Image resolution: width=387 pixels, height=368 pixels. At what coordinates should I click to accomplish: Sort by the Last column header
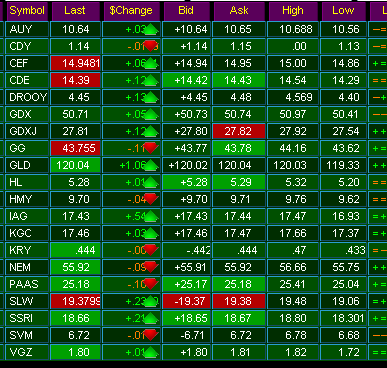click(x=75, y=11)
